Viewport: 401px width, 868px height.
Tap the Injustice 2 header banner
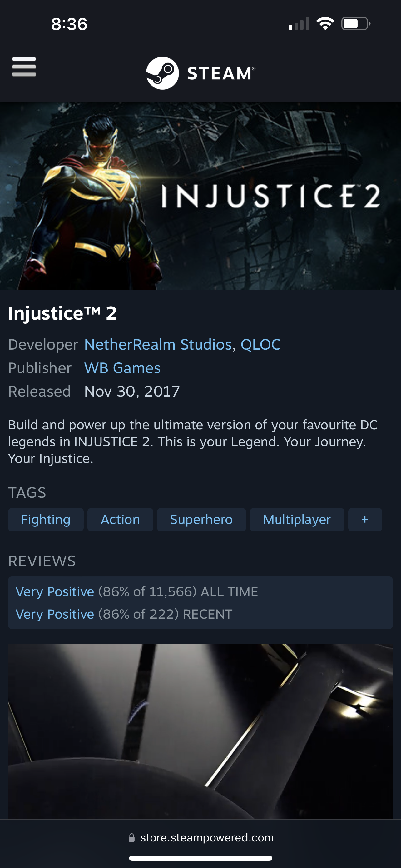200,196
